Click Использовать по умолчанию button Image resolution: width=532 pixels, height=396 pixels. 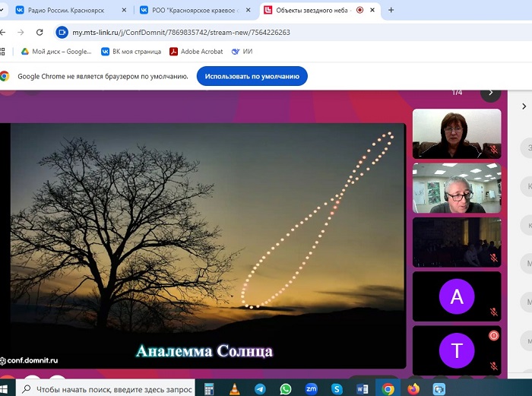[252, 76]
